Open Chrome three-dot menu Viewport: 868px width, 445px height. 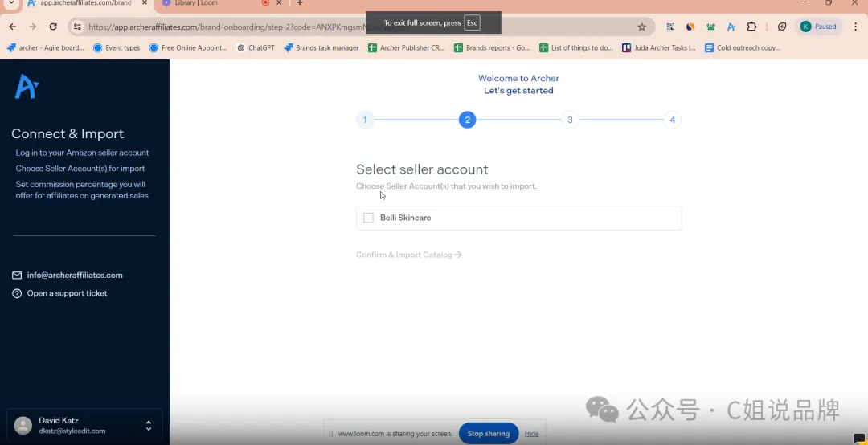tap(856, 27)
